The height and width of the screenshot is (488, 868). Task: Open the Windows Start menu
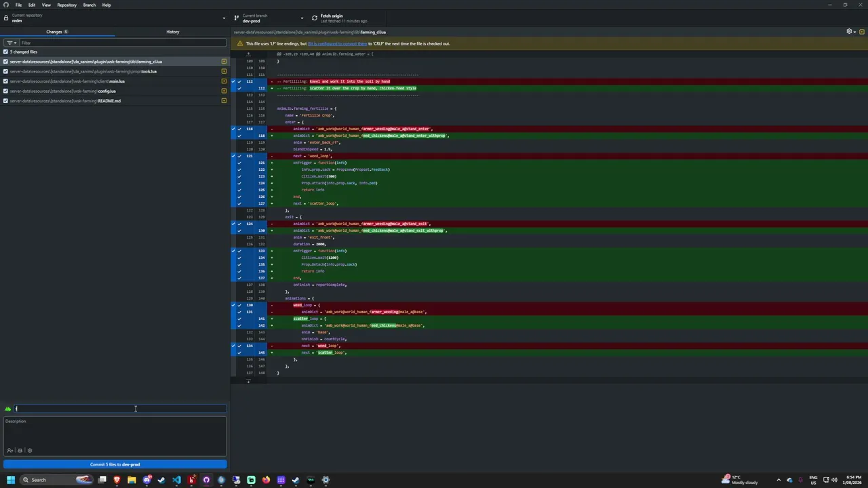click(10, 480)
